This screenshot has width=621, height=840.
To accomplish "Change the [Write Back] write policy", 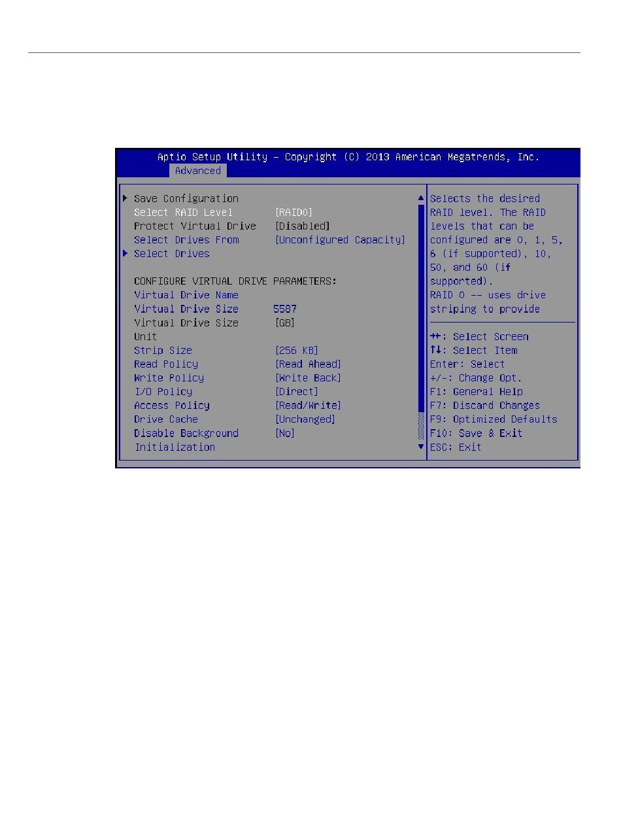I will coord(308,377).
